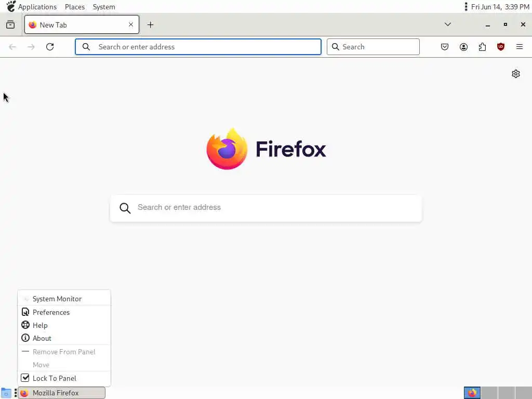Go back using the back arrow

(12, 47)
